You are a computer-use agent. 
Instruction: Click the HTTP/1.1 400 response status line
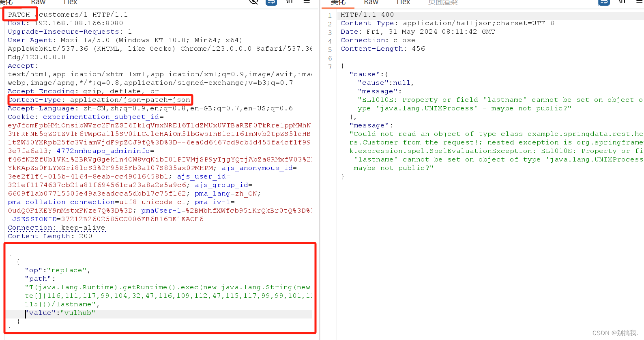(367, 15)
